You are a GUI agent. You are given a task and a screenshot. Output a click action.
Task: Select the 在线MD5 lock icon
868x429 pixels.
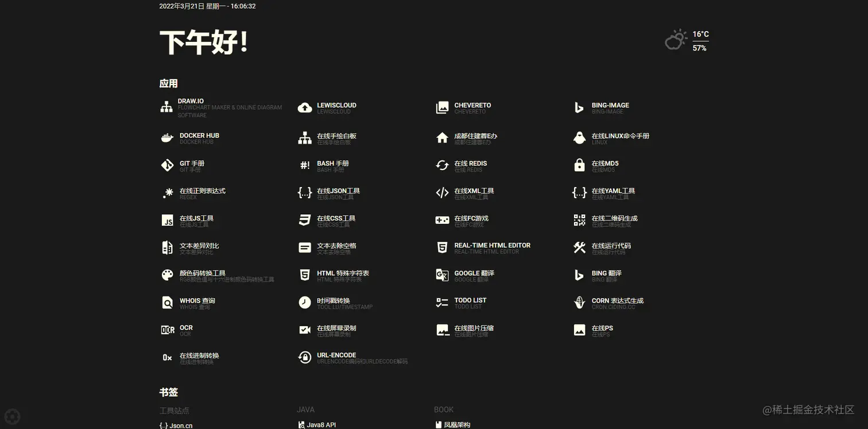tap(579, 166)
